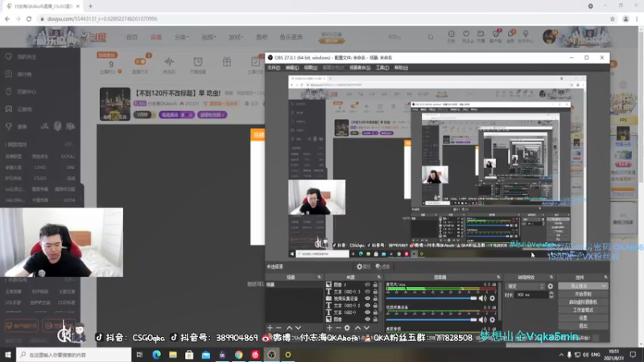Screen dimensions: 644x362
Task: Remove the selected scene with minus icon
Action: [279, 328]
